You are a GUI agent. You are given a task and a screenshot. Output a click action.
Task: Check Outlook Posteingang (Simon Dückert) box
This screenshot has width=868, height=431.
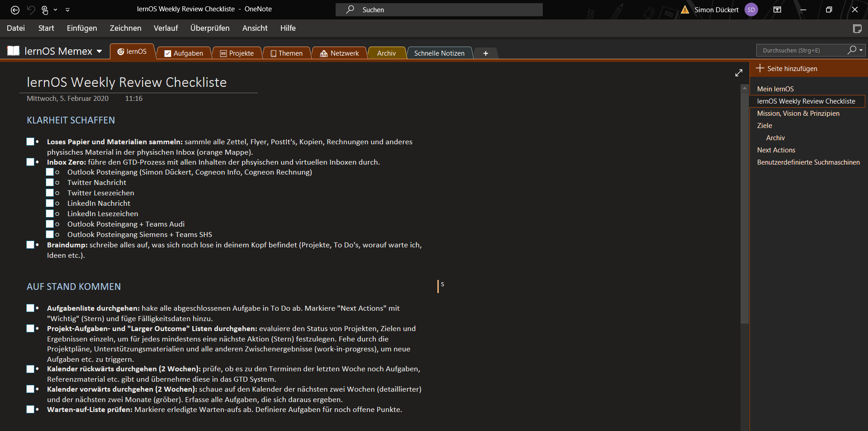click(x=50, y=172)
